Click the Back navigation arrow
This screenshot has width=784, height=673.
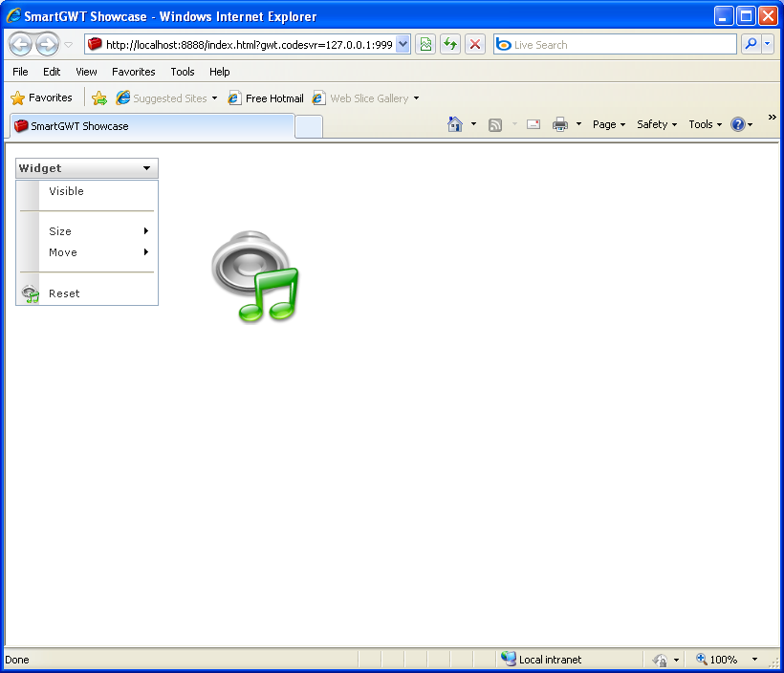pos(20,45)
